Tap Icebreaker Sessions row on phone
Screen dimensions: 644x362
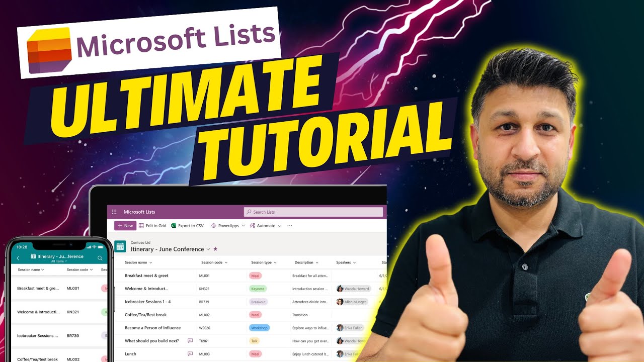click(x=59, y=335)
